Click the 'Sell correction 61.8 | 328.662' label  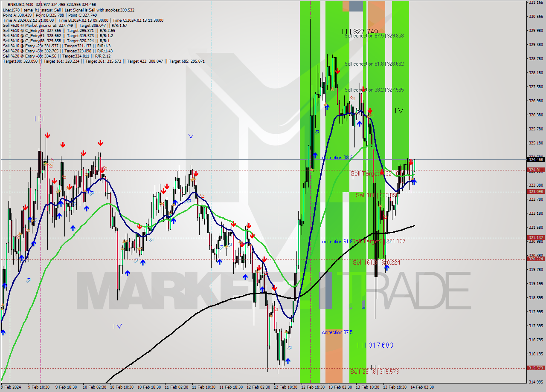click(x=374, y=64)
